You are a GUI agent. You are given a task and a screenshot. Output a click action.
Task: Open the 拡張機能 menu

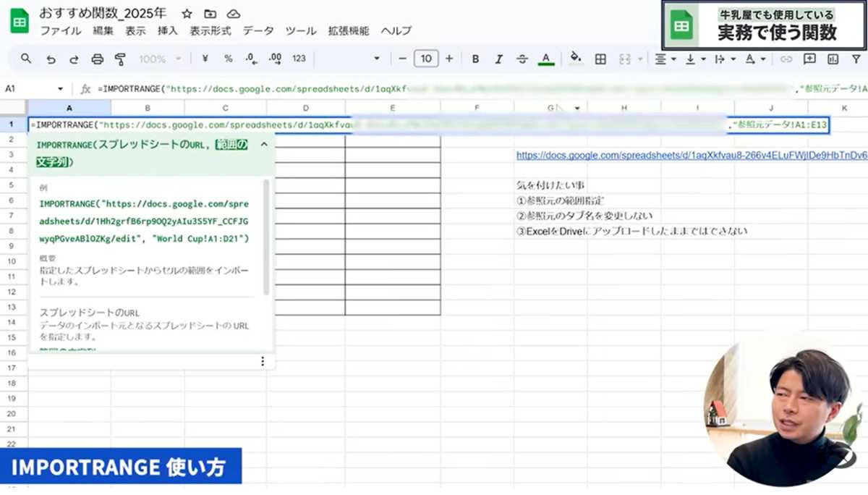pos(349,30)
